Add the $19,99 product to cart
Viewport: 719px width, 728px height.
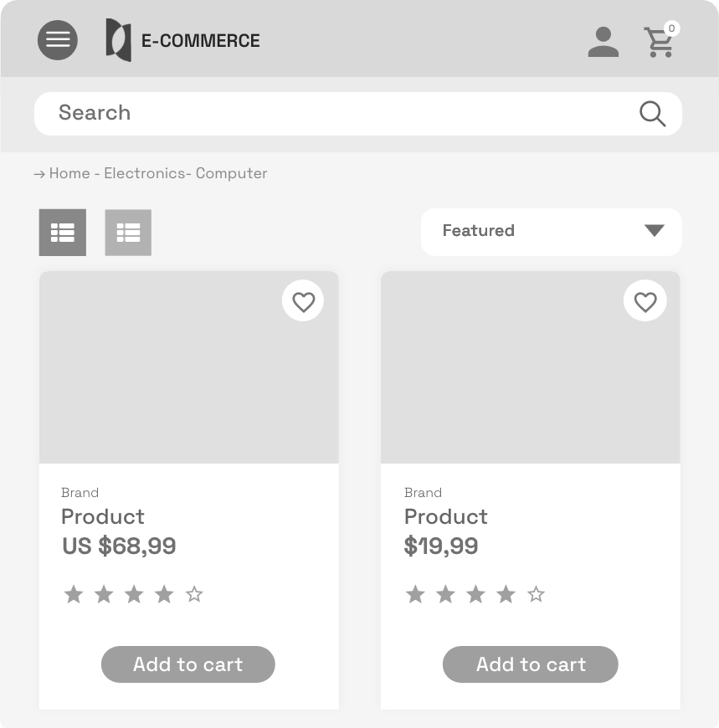531,664
